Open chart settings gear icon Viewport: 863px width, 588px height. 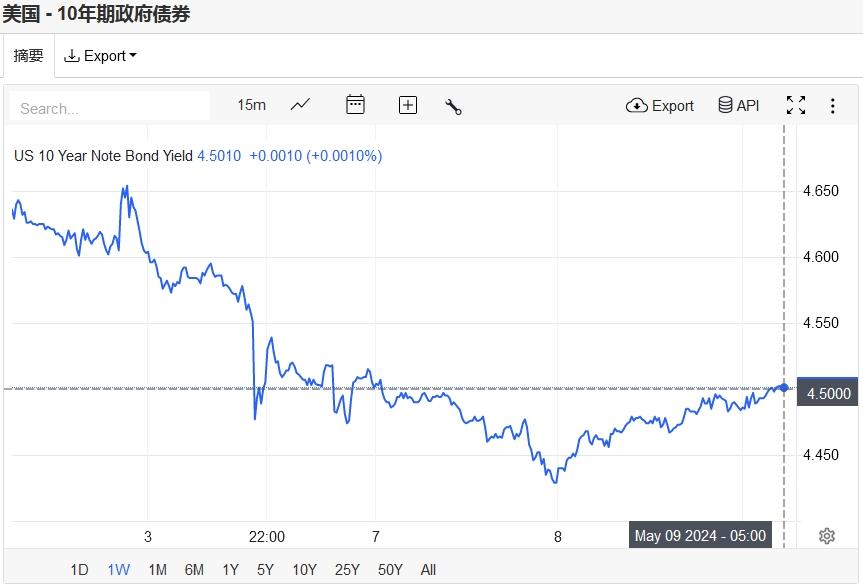coord(827,536)
